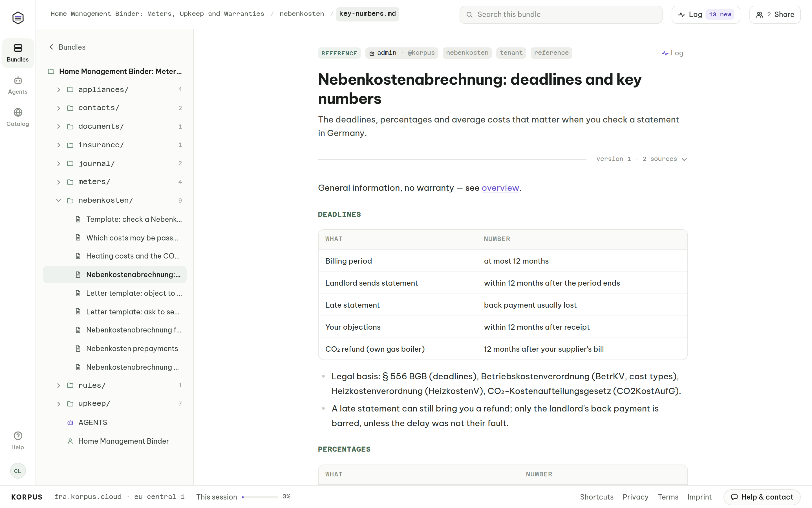Expand the appliances/ folder
The height and width of the screenshot is (508, 812).
[58, 90]
